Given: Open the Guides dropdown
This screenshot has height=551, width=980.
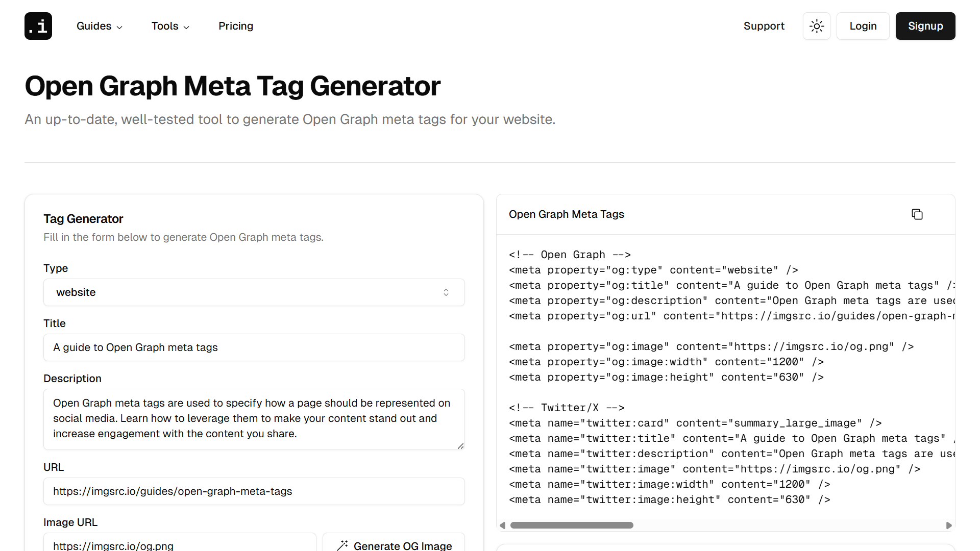Looking at the screenshot, I should 99,26.
